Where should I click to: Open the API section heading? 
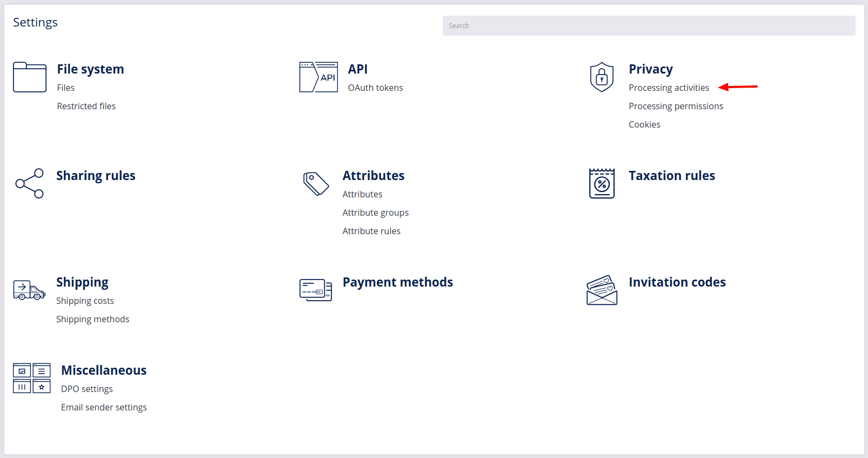pos(358,69)
